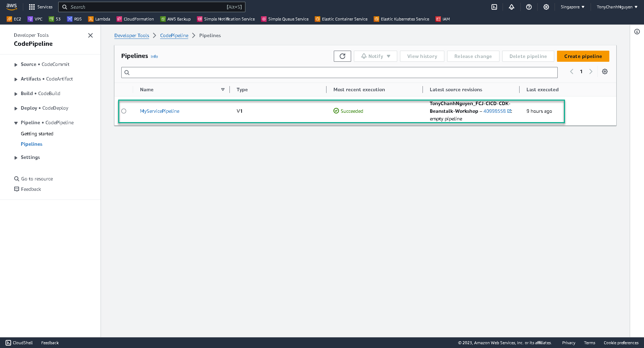Sort by the Name column arrow
The image size is (644, 348).
[223, 90]
